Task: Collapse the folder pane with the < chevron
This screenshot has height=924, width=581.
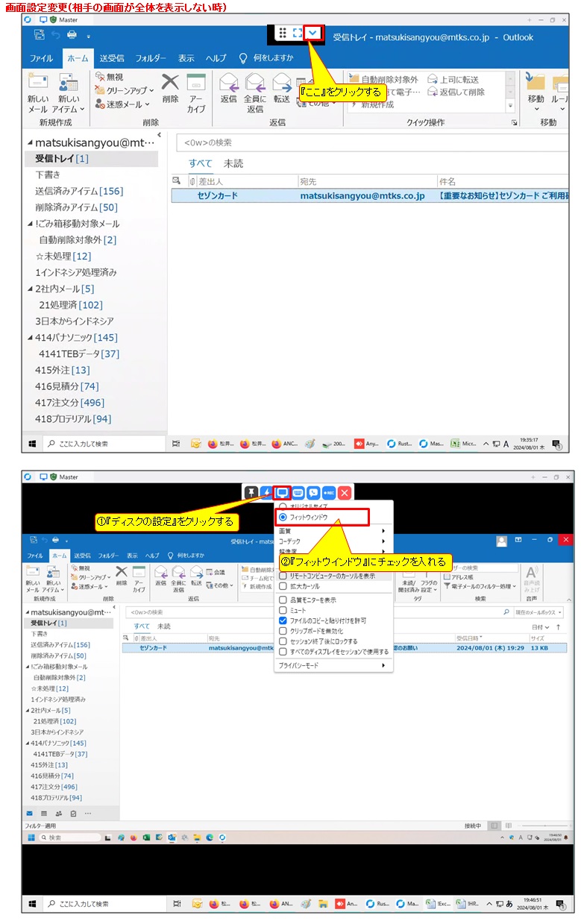Action: tap(159, 135)
